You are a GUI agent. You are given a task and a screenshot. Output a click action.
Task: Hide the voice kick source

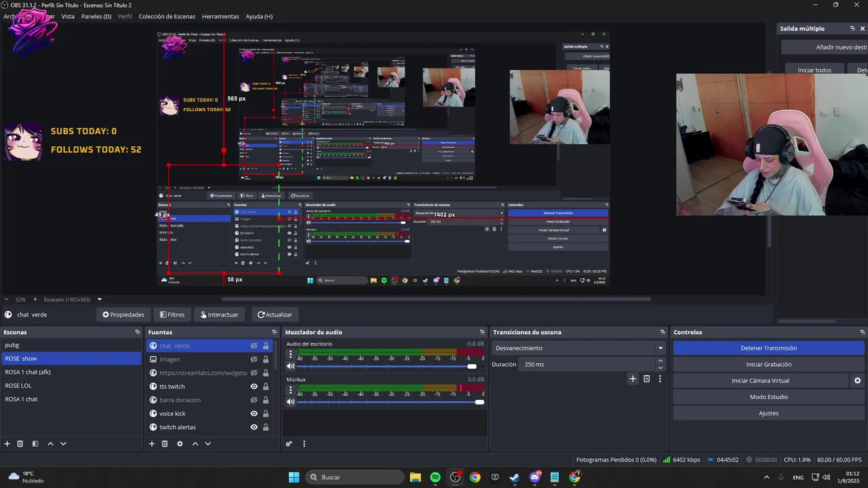click(x=254, y=413)
